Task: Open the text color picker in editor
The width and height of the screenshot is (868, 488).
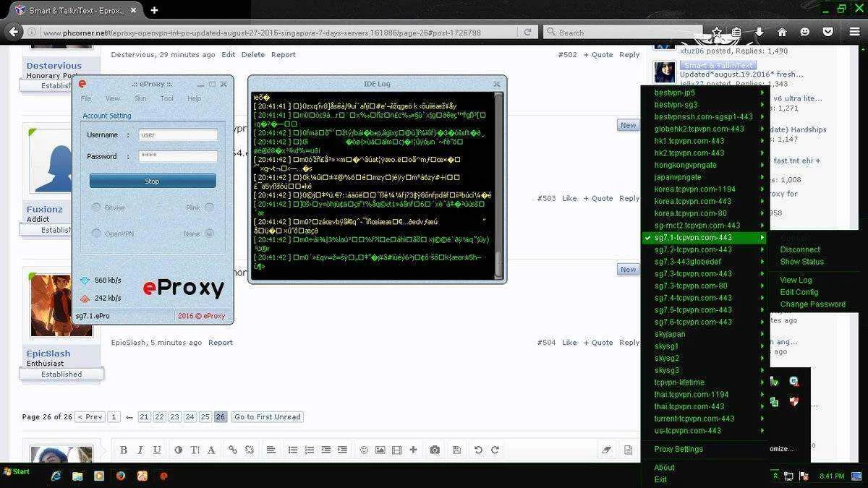Action: coord(179,450)
